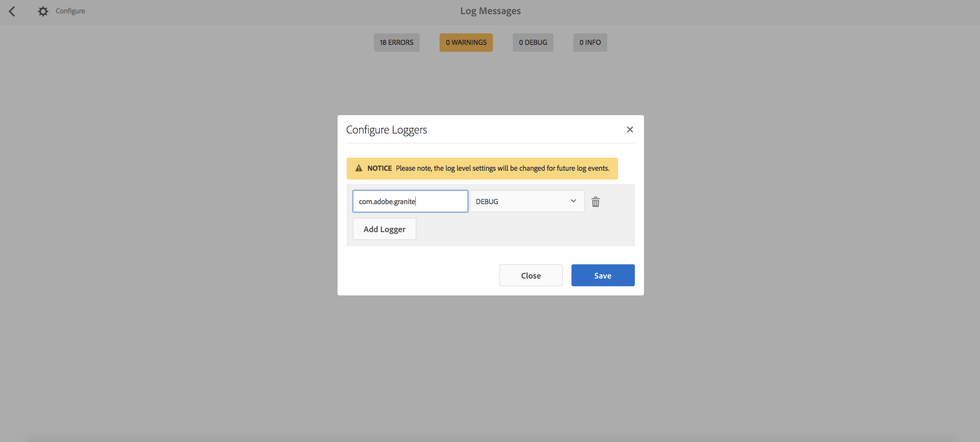
Task: Click the Configure gear icon
Action: click(43, 11)
